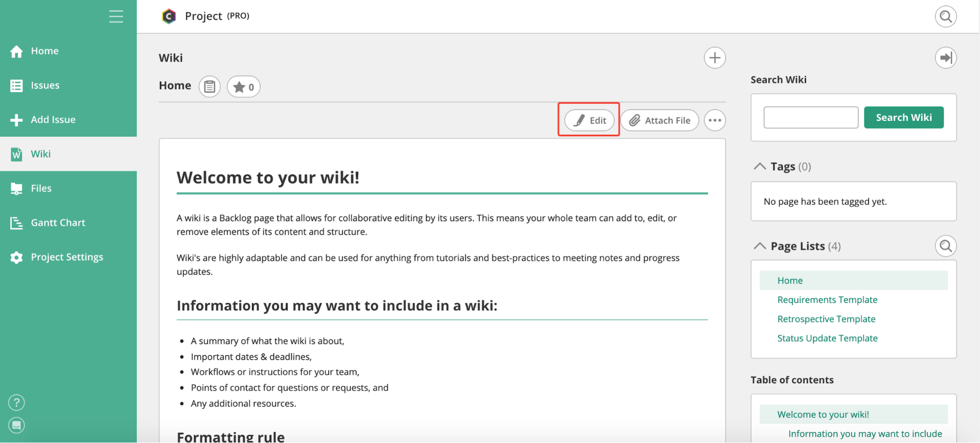This screenshot has height=443, width=980.
Task: Click the Edit button
Action: click(589, 121)
